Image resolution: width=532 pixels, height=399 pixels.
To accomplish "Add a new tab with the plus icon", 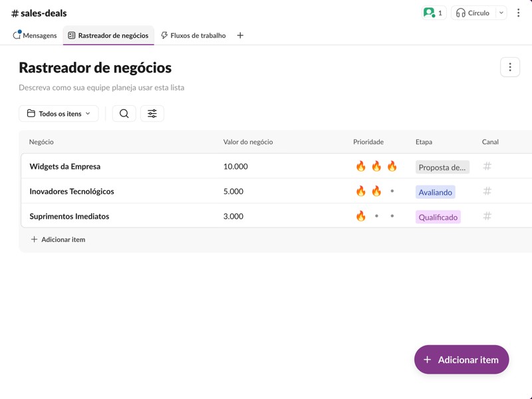I will (240, 35).
